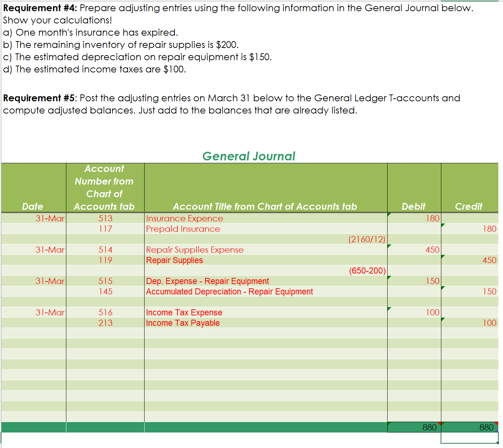Click the green marker on the 150 Accumulated Depreciation credit cell
Screen dimensions: 503x448
(x=443, y=287)
